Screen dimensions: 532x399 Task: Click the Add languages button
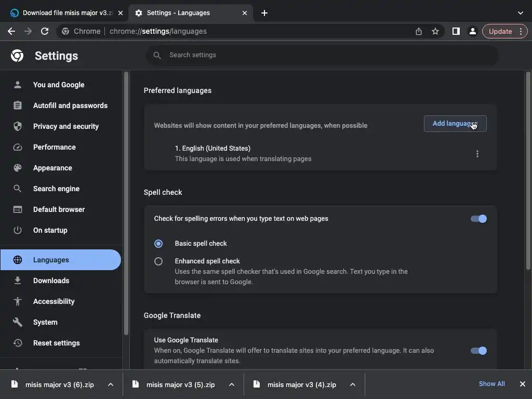pos(455,124)
